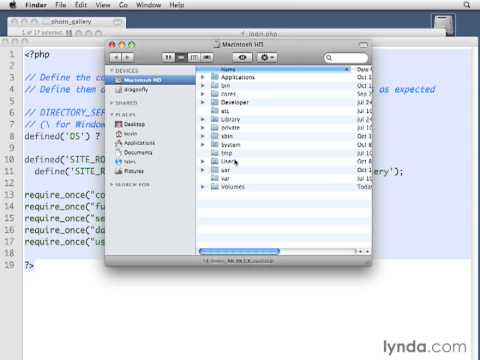This screenshot has width=480, height=360.
Task: Collapse the PLACES sidebar section
Action: (x=112, y=114)
